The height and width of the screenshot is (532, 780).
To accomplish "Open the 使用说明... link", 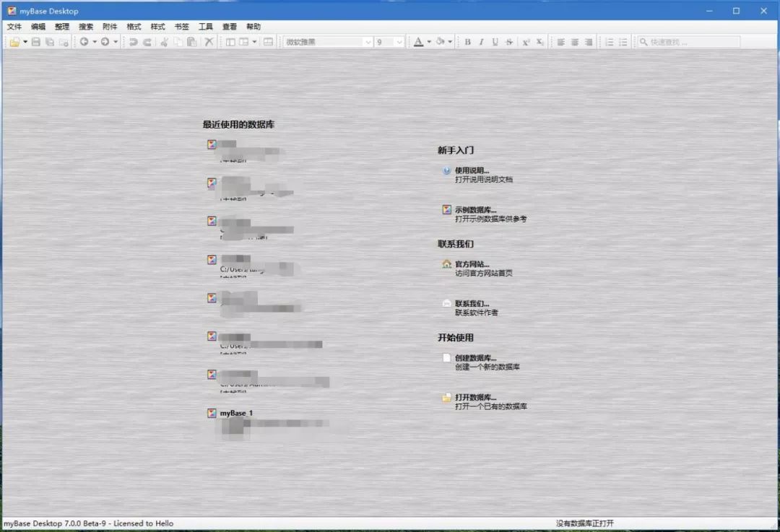I will (x=472, y=170).
